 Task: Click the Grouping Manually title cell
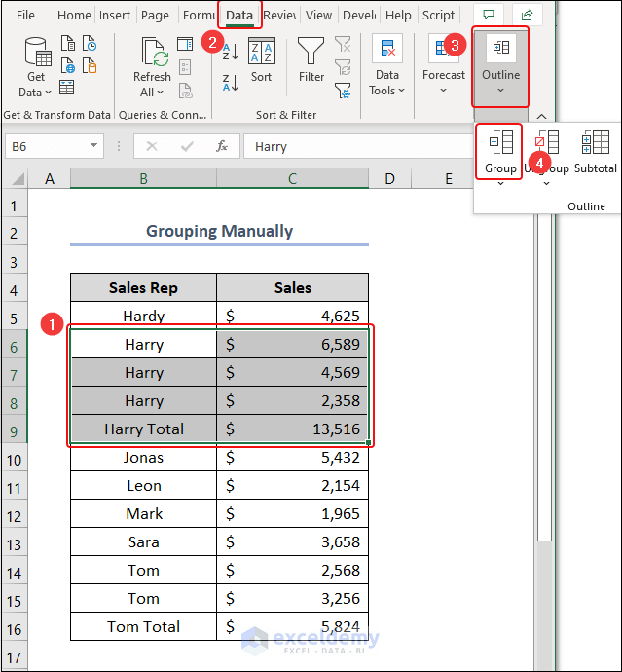[x=219, y=232]
